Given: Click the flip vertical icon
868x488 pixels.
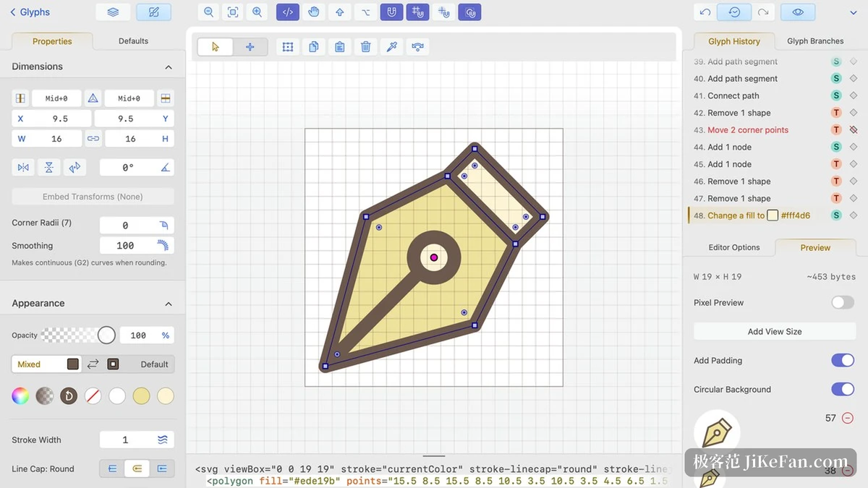Looking at the screenshot, I should 49,168.
